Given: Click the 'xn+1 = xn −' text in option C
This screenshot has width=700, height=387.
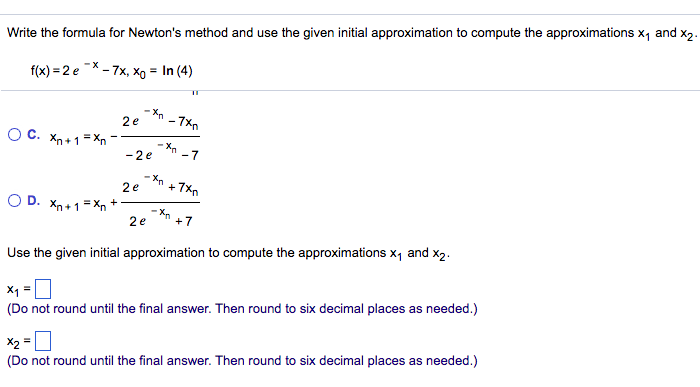Looking at the screenshot, I should coord(83,138).
